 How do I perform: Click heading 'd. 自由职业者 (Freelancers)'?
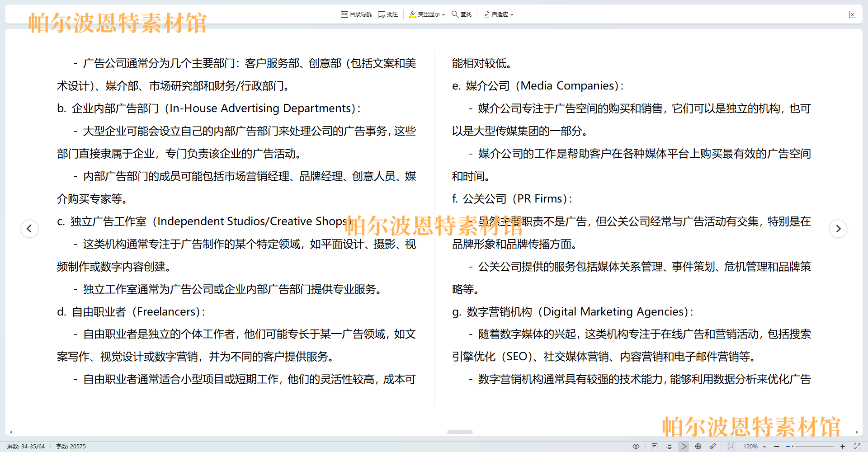[x=131, y=312]
